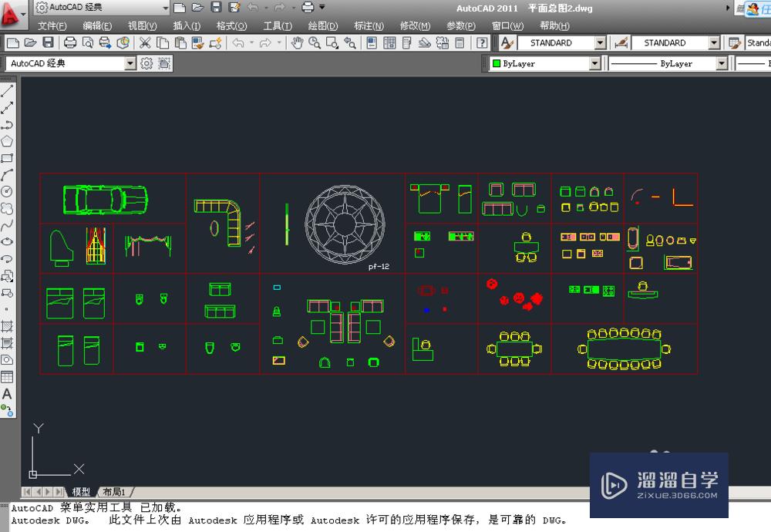
Task: Use the Match Properties icon
Action: pos(197,44)
